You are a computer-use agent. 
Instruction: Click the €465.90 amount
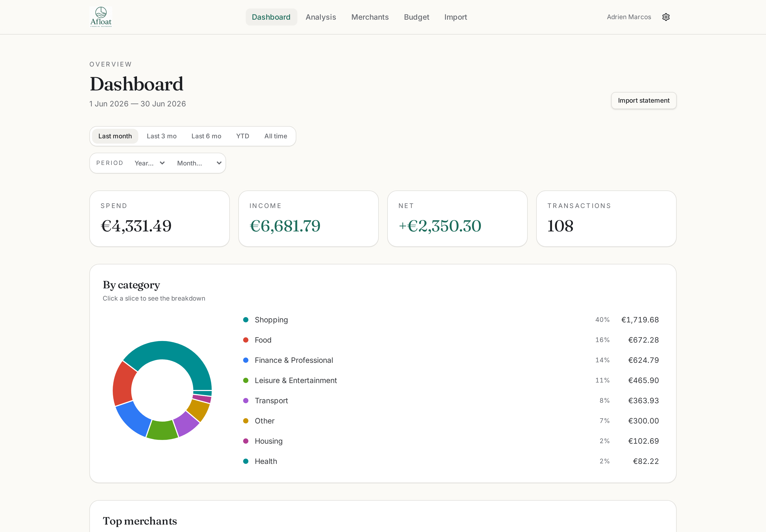tap(643, 380)
